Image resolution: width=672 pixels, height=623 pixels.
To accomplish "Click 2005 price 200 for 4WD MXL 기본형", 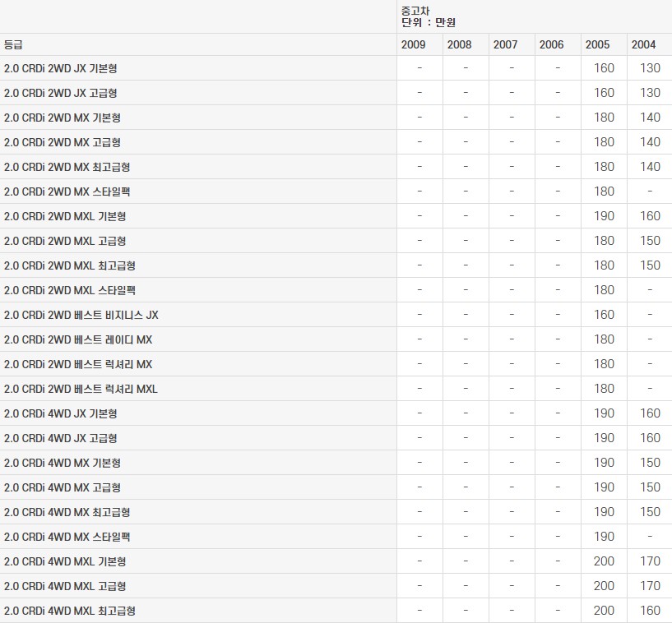I will click(x=604, y=561).
